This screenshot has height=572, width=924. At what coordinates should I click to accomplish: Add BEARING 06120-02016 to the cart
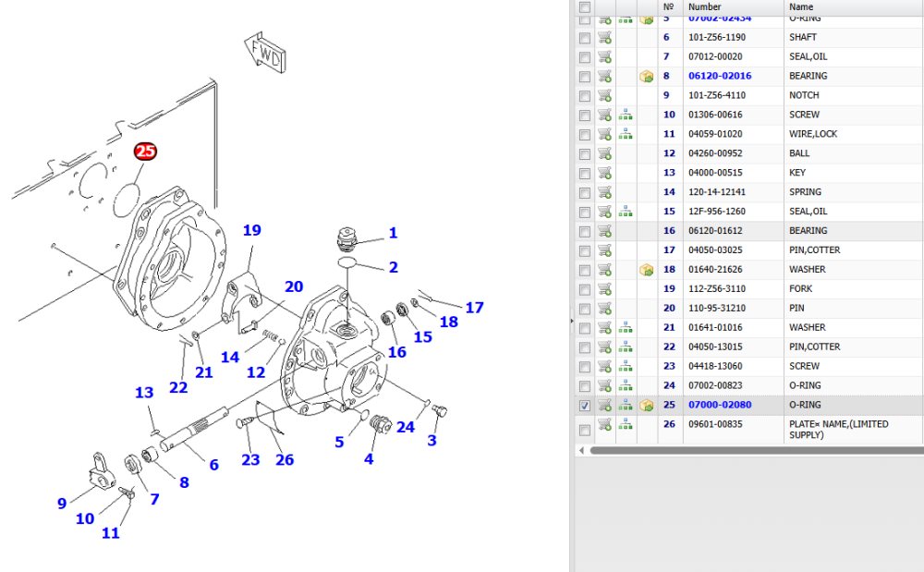pos(604,76)
